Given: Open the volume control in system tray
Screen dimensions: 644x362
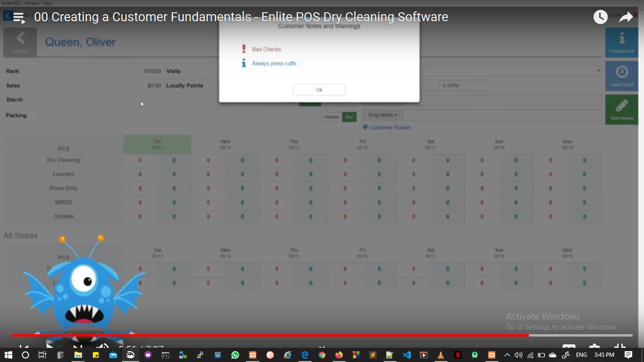Looking at the screenshot, I should point(519,355).
